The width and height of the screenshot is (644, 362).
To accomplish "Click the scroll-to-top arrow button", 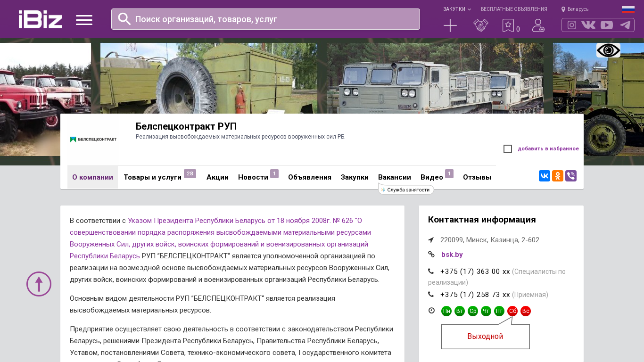I will click(39, 284).
